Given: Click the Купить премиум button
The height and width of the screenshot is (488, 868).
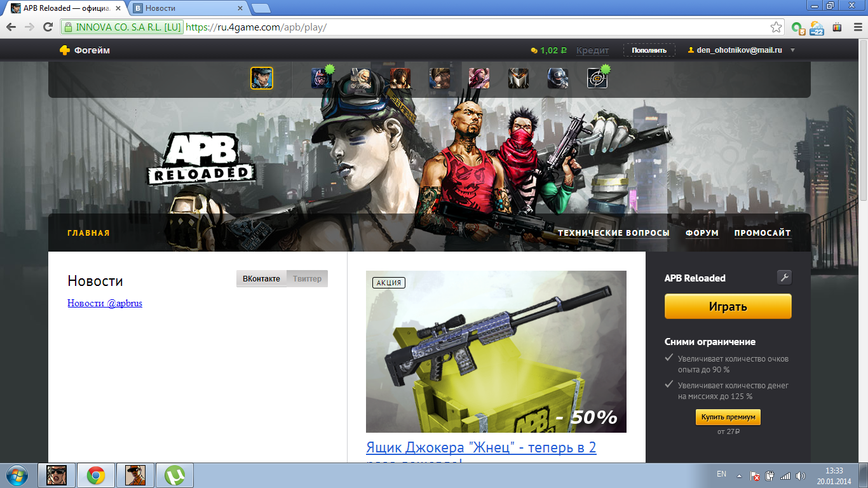Looking at the screenshot, I should click(728, 417).
